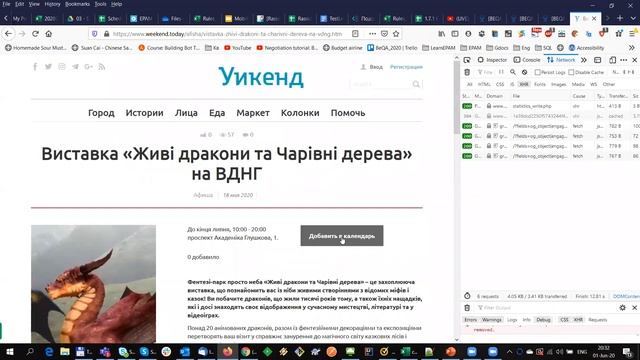This screenshot has height=360, width=640.
Task: Start performance analysis stopwatch icon
Action: pyautogui.click(x=467, y=296)
